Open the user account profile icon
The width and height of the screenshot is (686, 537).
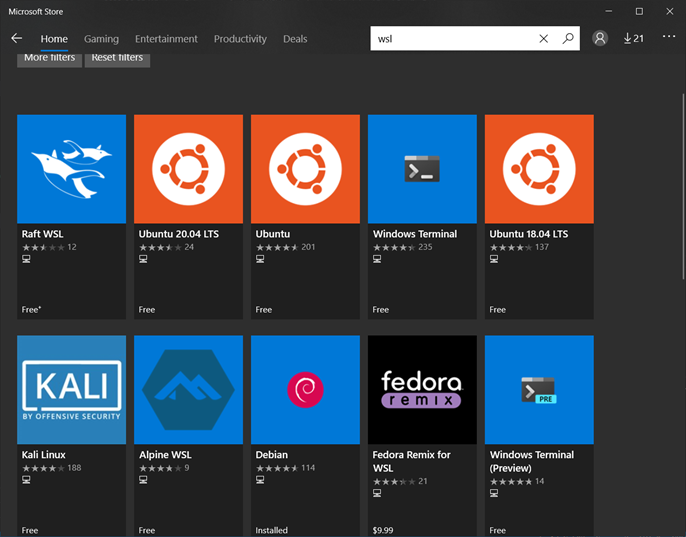[x=600, y=39]
